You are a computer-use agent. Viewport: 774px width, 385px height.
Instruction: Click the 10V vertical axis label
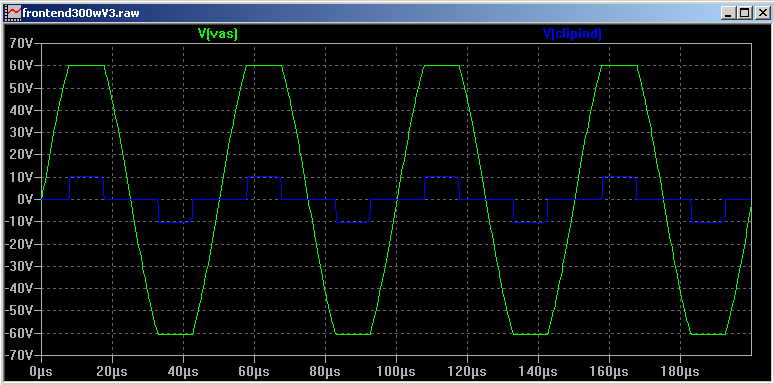(21, 177)
